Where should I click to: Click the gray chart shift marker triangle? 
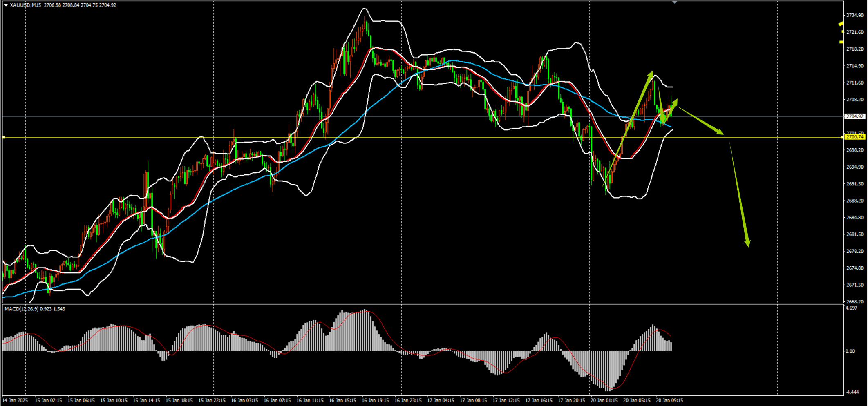(675, 2)
